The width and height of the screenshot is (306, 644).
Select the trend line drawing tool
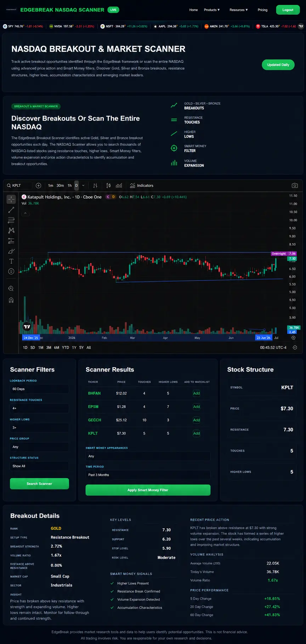(x=11, y=210)
